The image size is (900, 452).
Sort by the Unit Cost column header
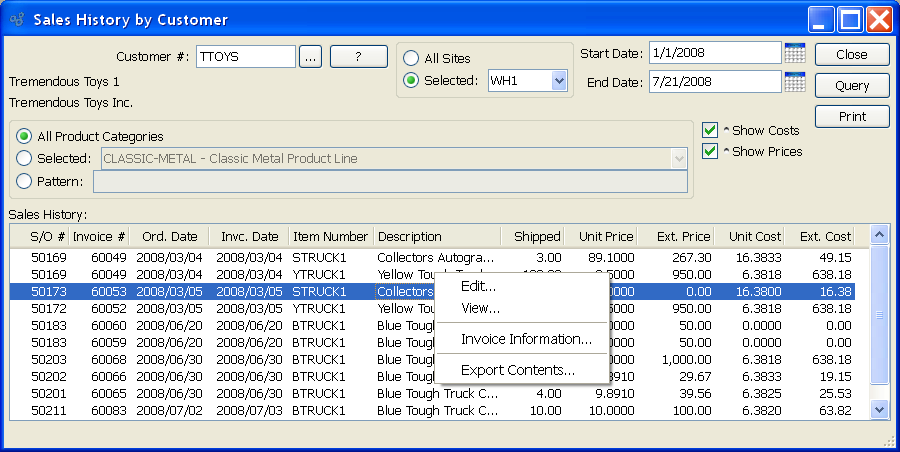point(750,237)
